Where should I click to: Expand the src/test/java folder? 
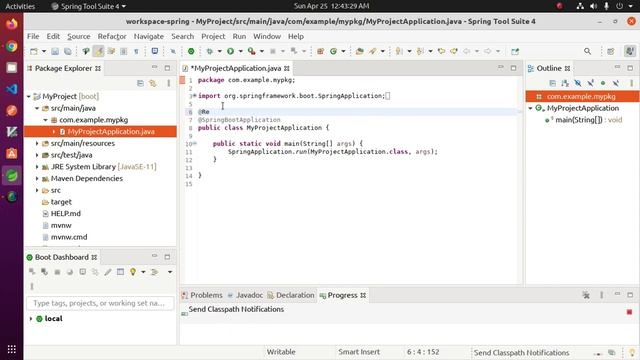point(37,156)
